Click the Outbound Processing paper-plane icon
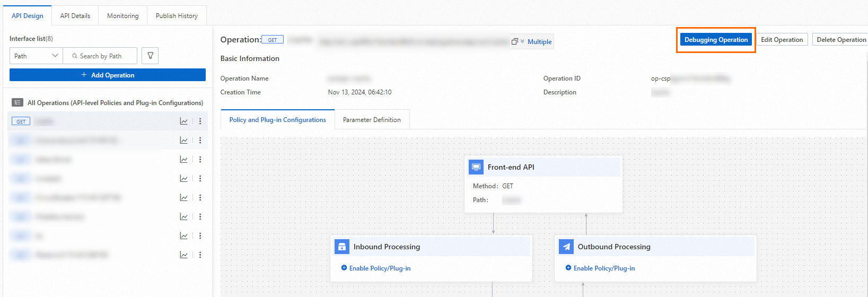The width and height of the screenshot is (868, 297). (x=566, y=247)
